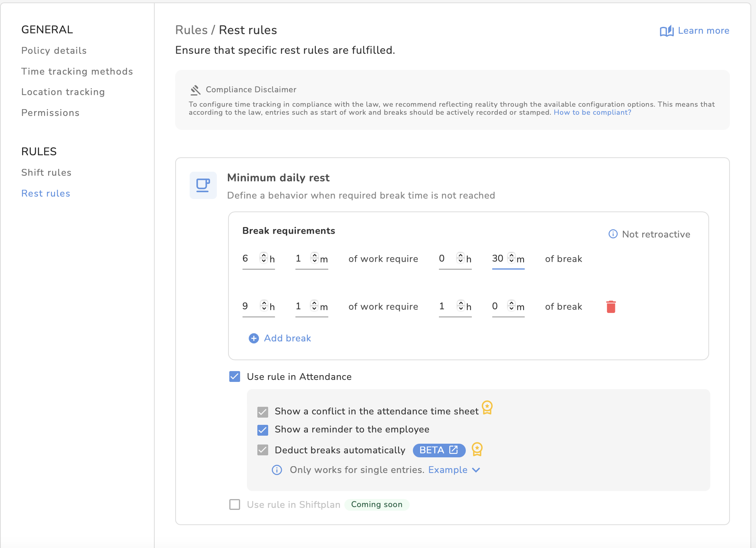Click the Not retroactive info icon

click(x=613, y=234)
